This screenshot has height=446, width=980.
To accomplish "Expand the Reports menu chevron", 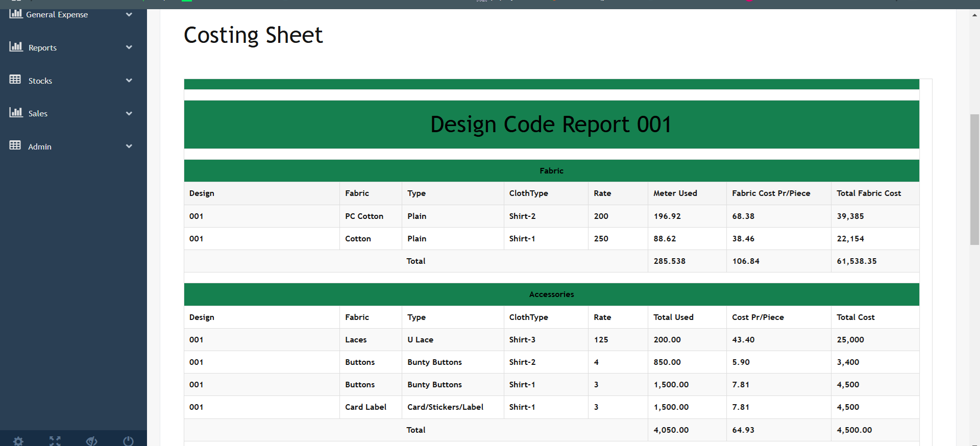I will point(129,47).
